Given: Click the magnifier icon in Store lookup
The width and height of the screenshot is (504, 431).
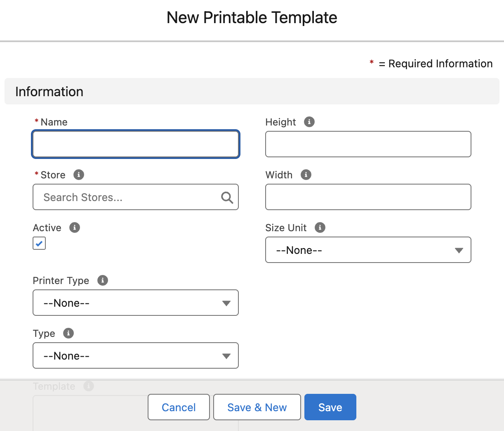Looking at the screenshot, I should [227, 197].
